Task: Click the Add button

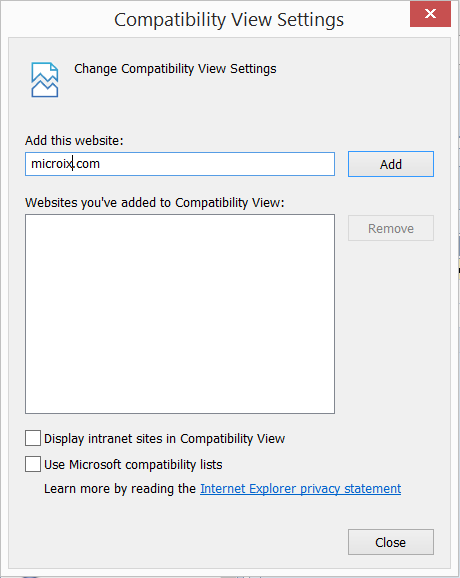Action: click(x=391, y=164)
